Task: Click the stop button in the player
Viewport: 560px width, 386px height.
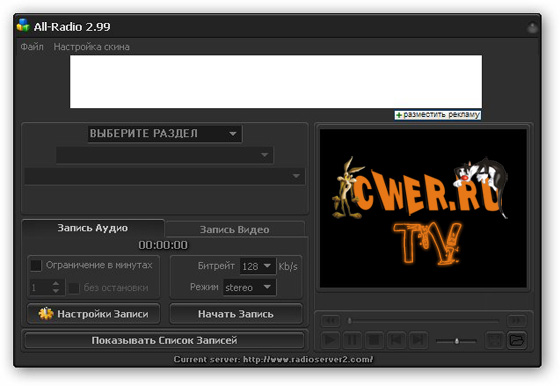Action: pos(374,340)
